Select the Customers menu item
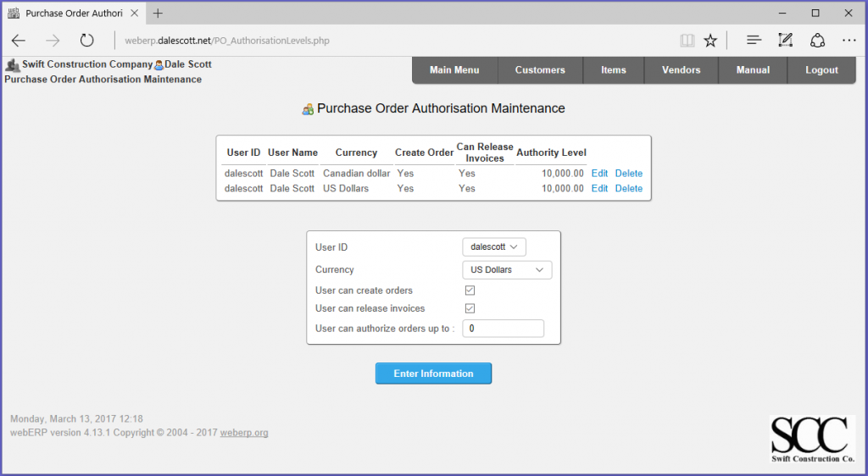The image size is (868, 476). point(540,70)
